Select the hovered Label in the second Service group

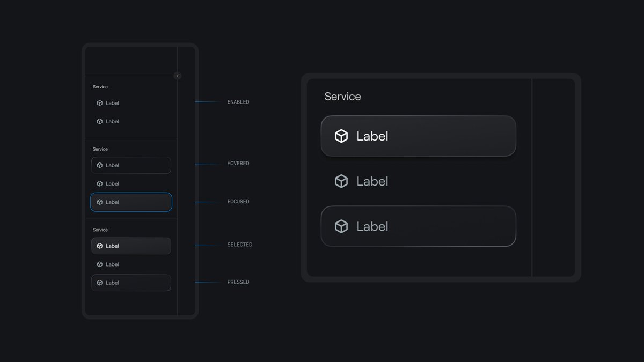131,165
